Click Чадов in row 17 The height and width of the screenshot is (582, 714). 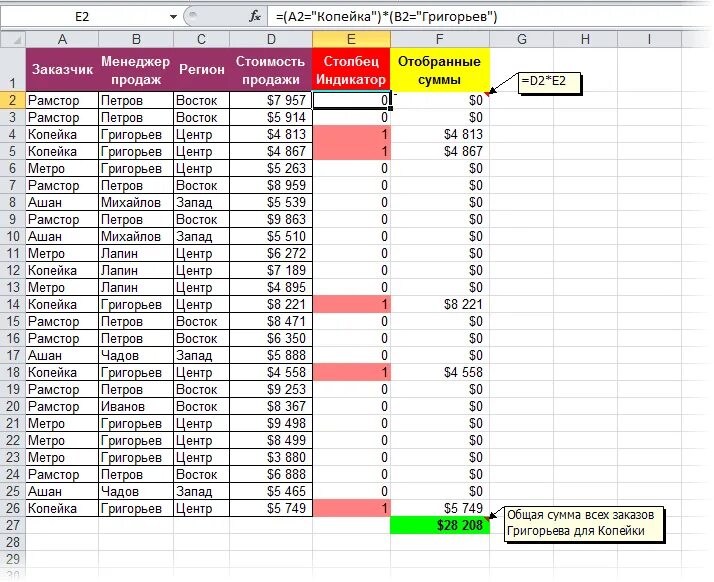tap(136, 355)
